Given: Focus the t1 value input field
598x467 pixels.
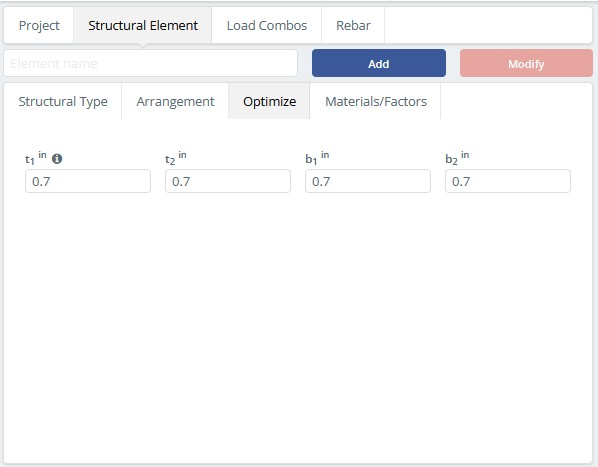Looking at the screenshot, I should pyautogui.click(x=88, y=181).
